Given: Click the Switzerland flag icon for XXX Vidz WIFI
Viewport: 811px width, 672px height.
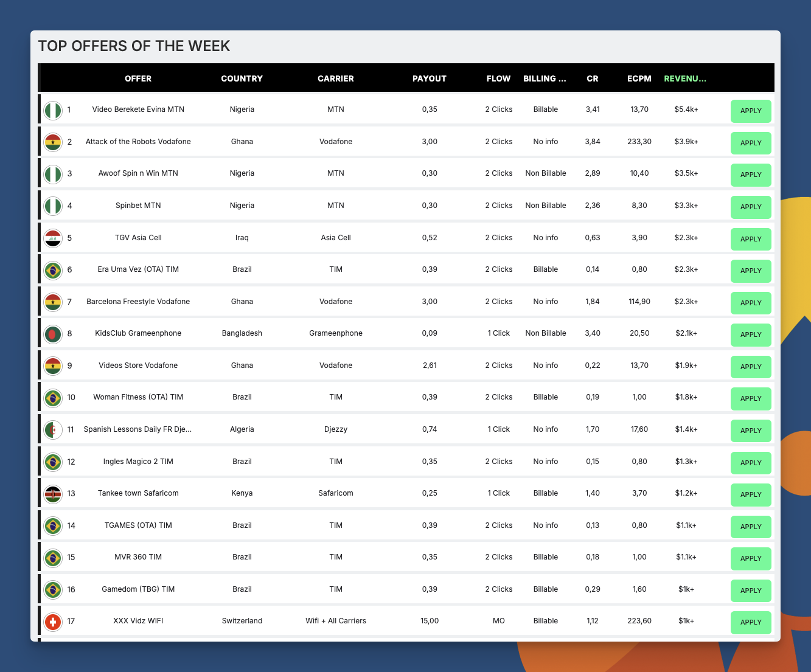Looking at the screenshot, I should click(x=54, y=622).
